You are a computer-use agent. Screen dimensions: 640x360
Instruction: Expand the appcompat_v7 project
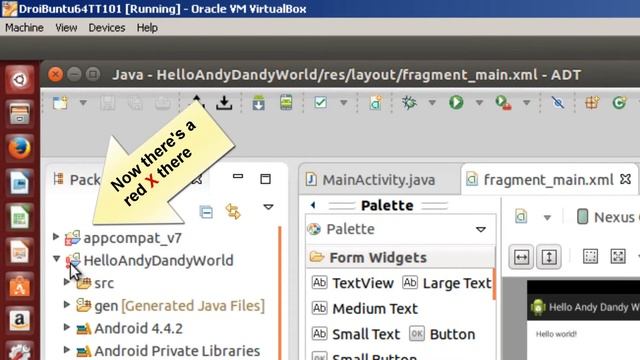(56, 236)
